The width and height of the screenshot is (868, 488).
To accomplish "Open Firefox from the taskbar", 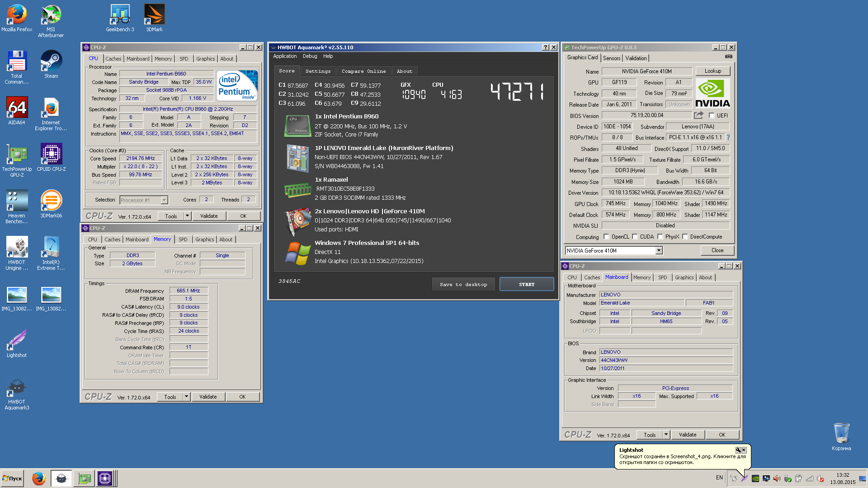I will [x=38, y=479].
